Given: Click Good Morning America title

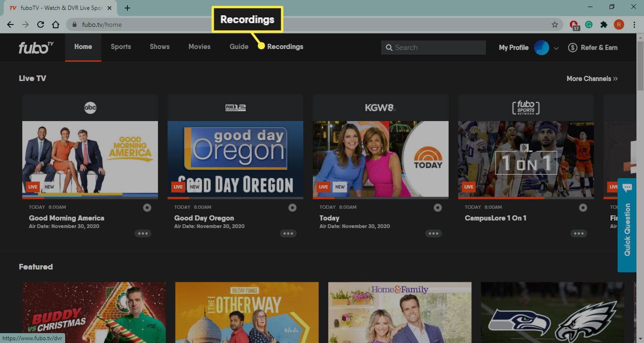Looking at the screenshot, I should (67, 218).
